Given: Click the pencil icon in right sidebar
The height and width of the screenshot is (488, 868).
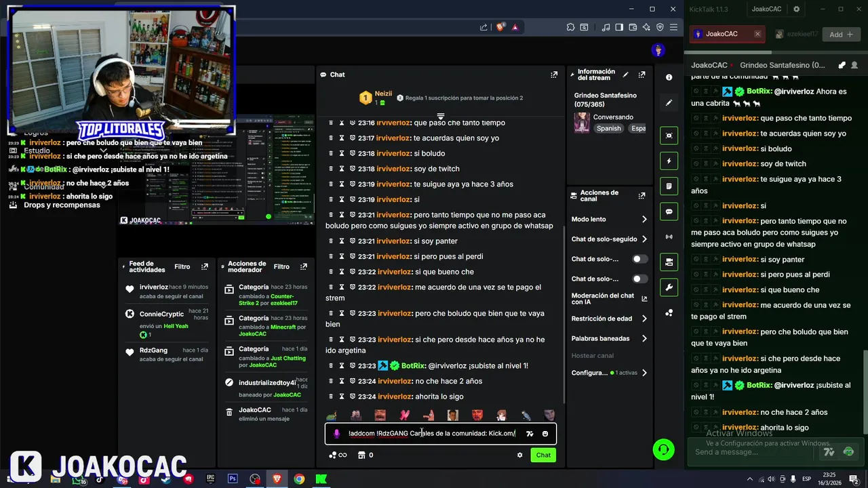Looking at the screenshot, I should pos(669,103).
